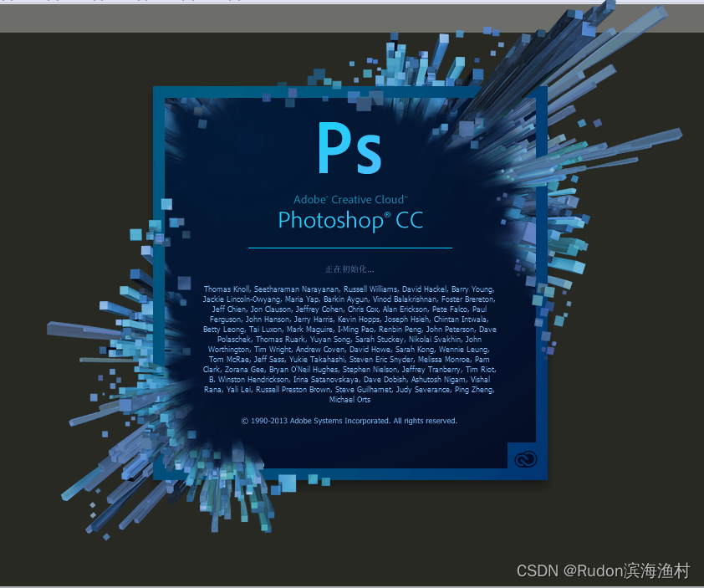Click the name "B. Winston Hendrickson" in credits
This screenshot has width=704, height=588.
(248, 380)
